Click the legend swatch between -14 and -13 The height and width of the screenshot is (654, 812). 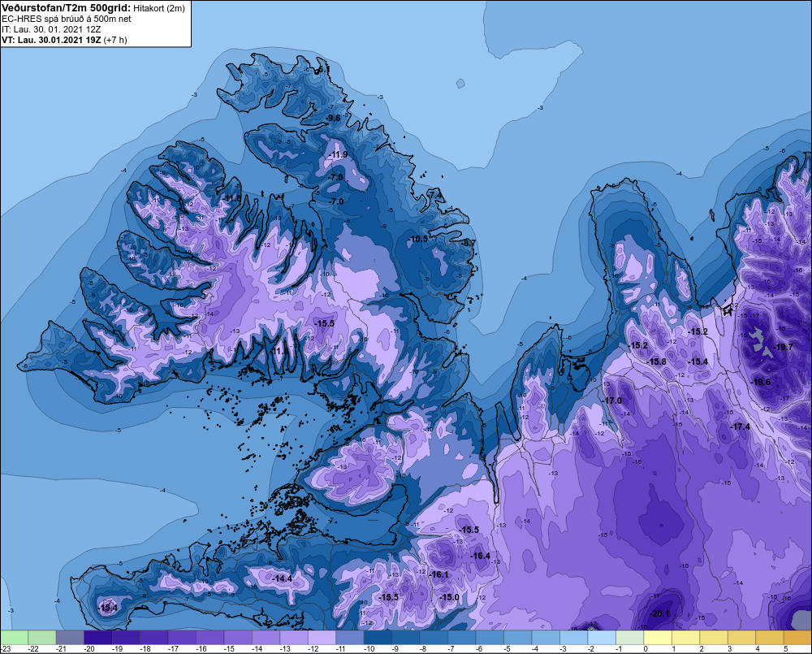click(x=266, y=637)
